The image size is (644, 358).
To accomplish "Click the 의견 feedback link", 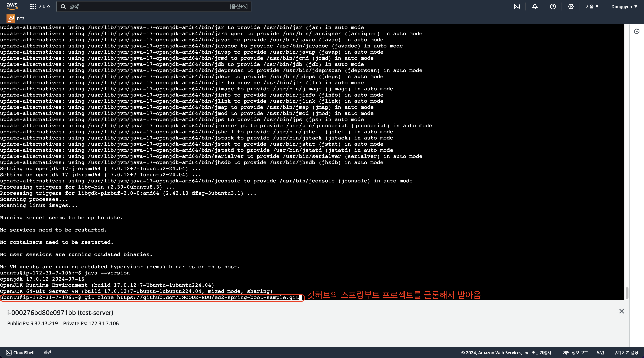I will (47, 353).
